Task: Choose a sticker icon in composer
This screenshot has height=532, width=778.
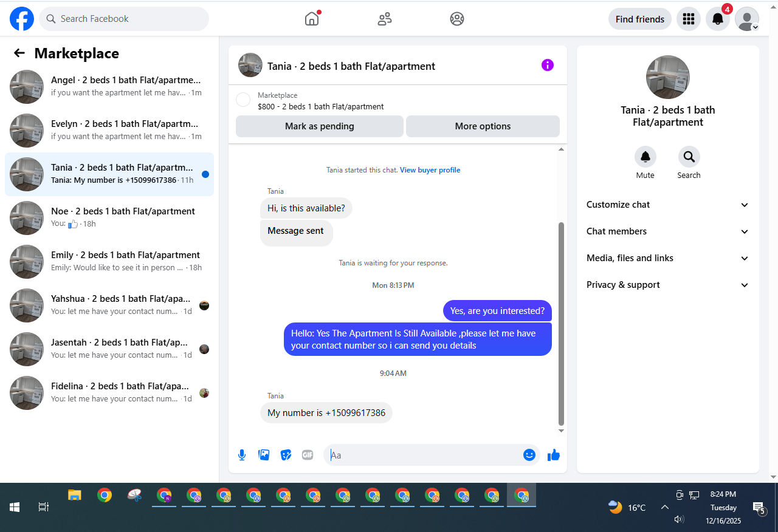Action: coord(286,455)
